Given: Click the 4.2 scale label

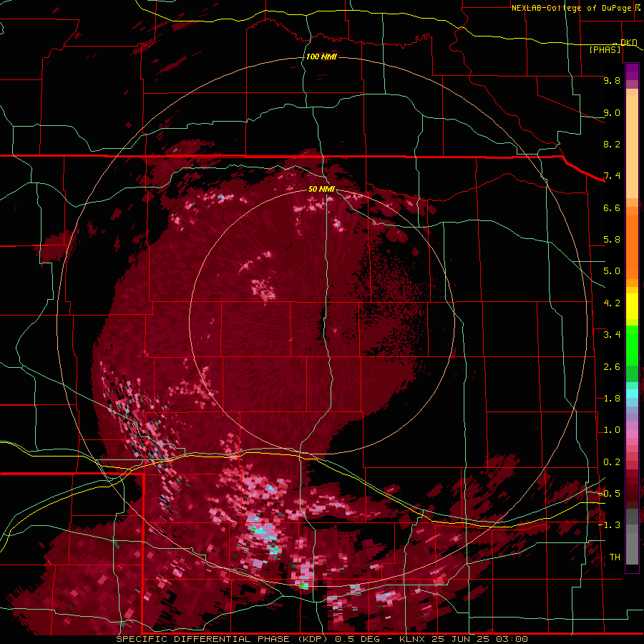Looking at the screenshot, I should coord(611,303).
